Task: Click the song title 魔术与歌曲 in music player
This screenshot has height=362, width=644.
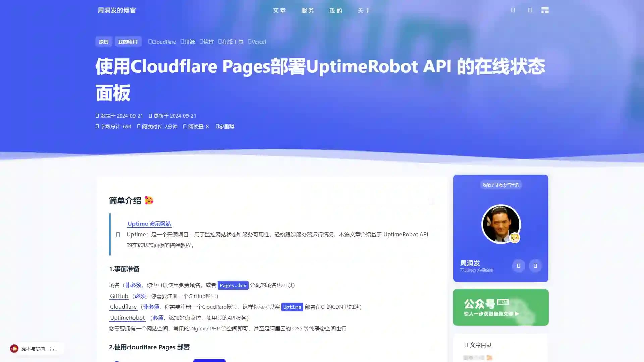Action: coord(40,349)
